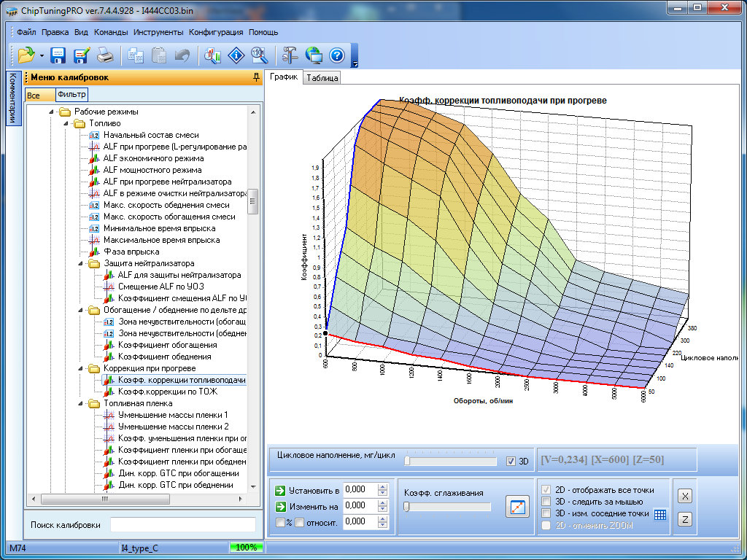
Task: Apply smoothing with the line graph button
Action: pyautogui.click(x=516, y=507)
